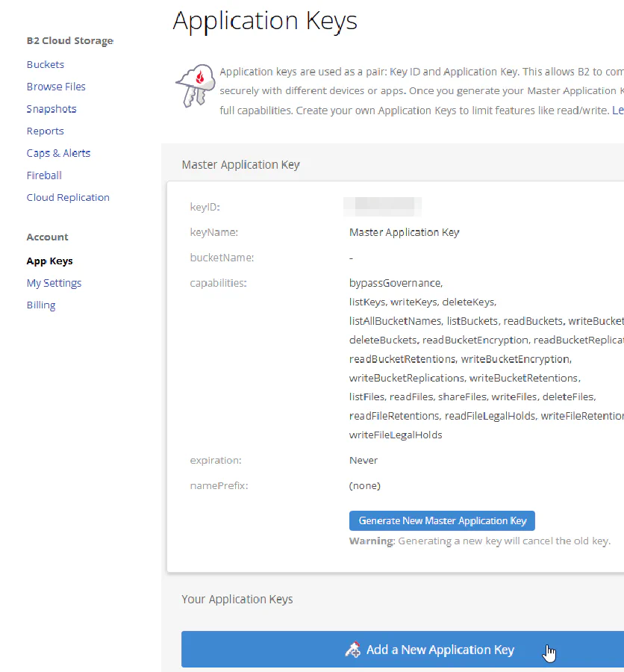Click the Add a New Application Key label

tap(440, 650)
